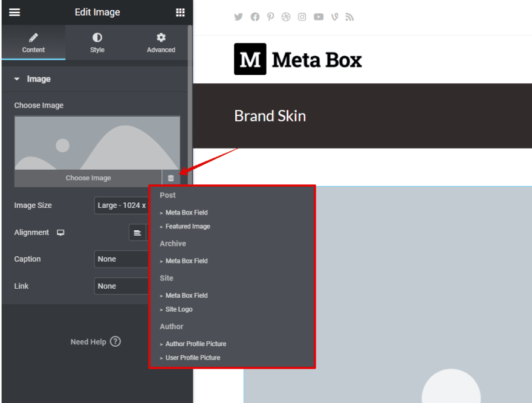Click the Meta Box site title
This screenshot has height=403, width=532.
point(317,60)
